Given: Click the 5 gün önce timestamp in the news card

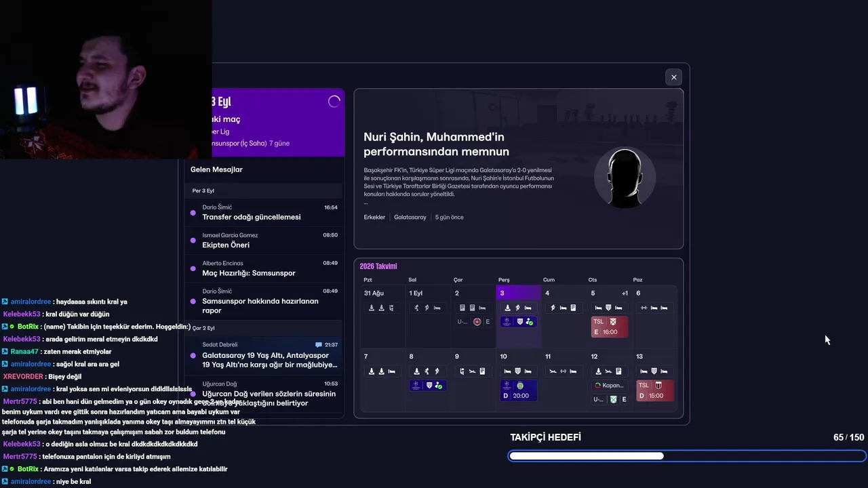Looking at the screenshot, I should pos(450,218).
